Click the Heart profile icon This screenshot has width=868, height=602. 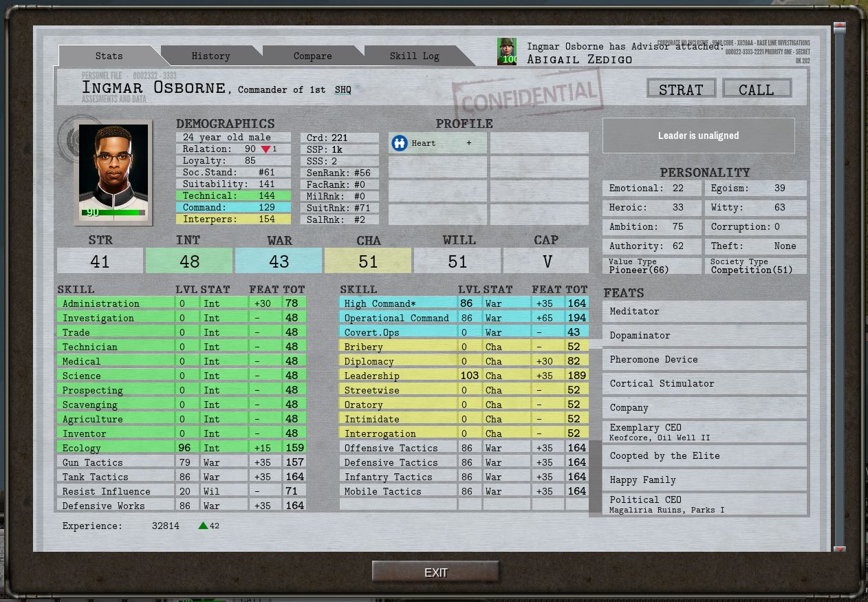(x=400, y=143)
